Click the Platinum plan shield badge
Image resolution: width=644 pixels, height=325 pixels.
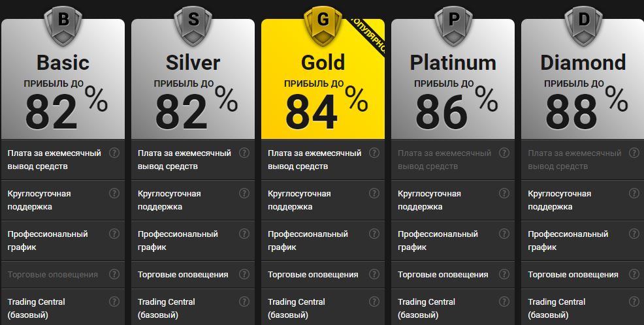453,25
